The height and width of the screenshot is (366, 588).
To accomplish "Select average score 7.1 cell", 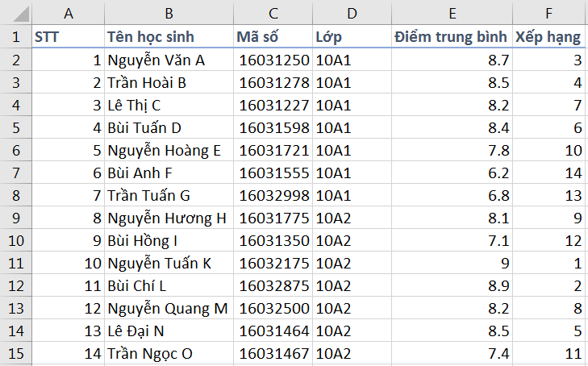I will pyautogui.click(x=452, y=240).
